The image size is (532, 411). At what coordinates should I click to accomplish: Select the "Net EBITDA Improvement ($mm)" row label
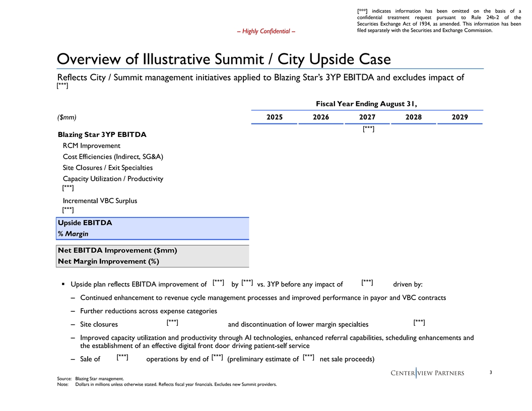(x=117, y=250)
